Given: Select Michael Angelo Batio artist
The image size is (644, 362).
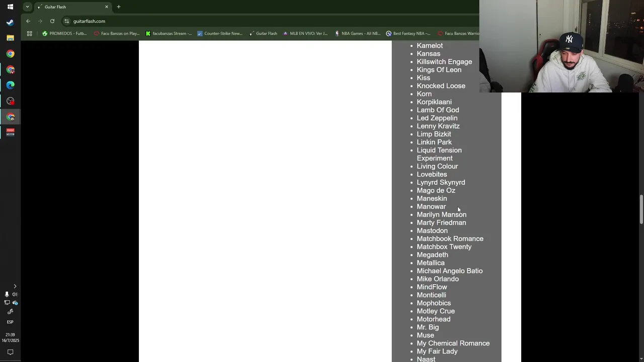Looking at the screenshot, I should (x=449, y=271).
